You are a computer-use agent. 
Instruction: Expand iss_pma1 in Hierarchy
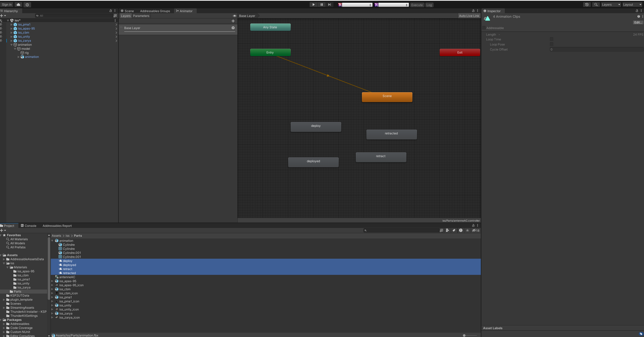11,25
